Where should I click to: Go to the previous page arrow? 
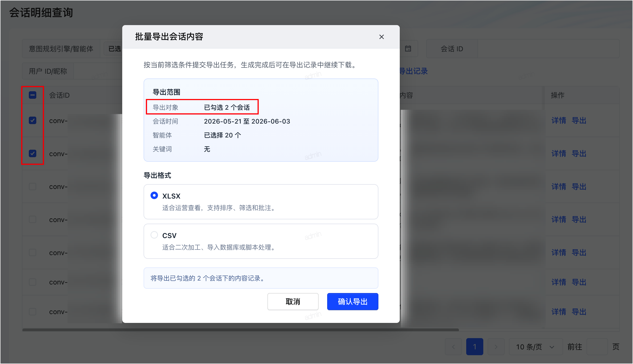(453, 347)
